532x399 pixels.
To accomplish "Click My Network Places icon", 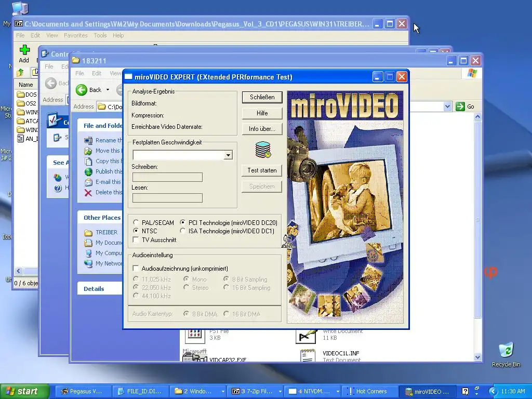I will click(88, 263).
